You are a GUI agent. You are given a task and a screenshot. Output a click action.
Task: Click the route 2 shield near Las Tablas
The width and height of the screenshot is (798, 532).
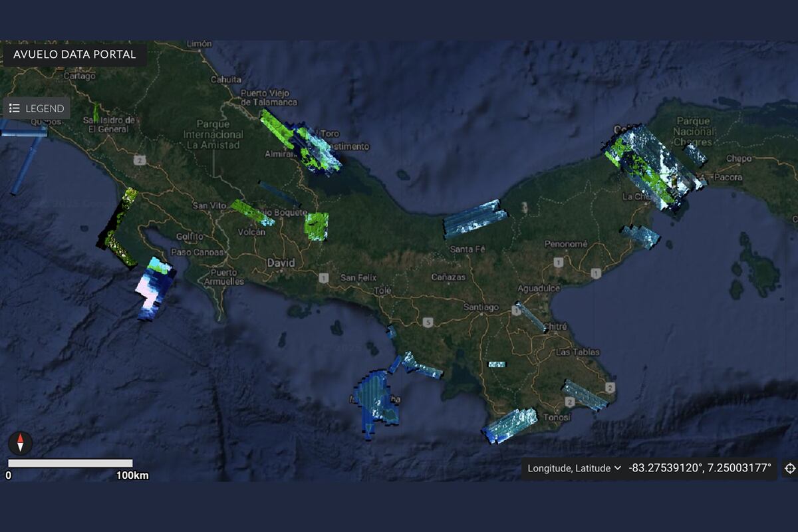click(610, 388)
